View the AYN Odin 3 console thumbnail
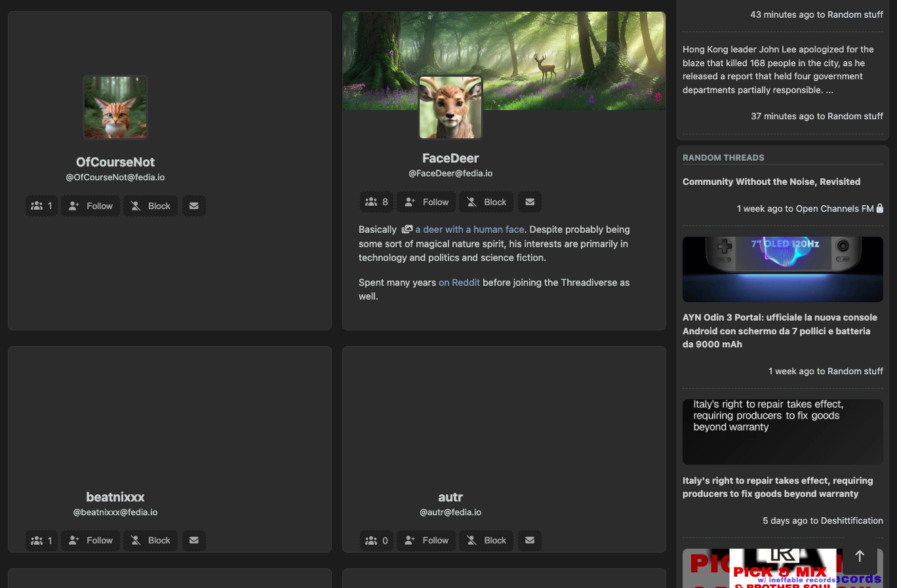The image size is (897, 588). point(783,269)
